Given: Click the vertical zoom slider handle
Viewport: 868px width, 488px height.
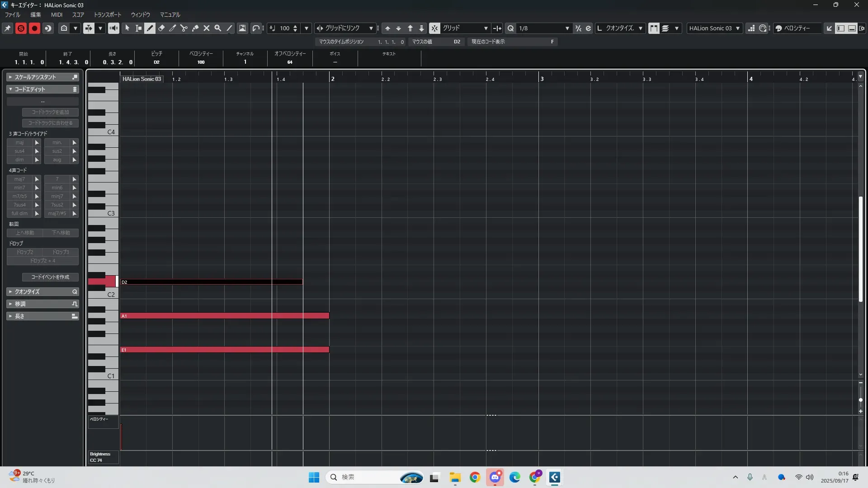Looking at the screenshot, I should (x=860, y=400).
